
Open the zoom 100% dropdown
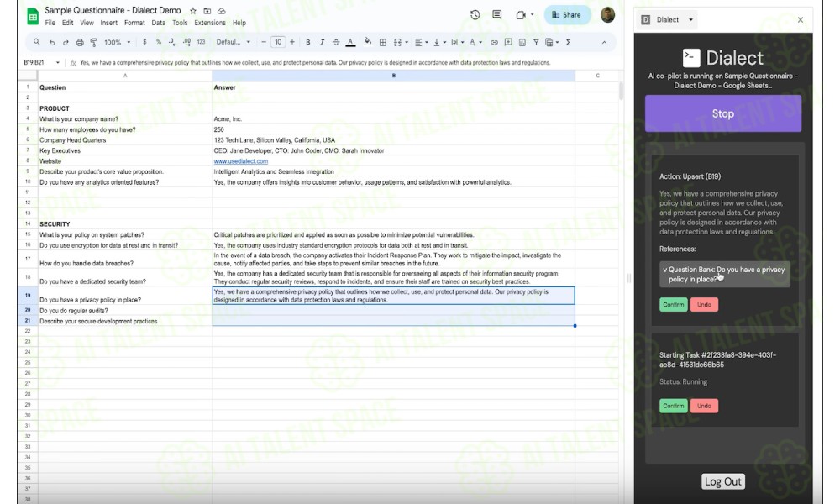118,42
